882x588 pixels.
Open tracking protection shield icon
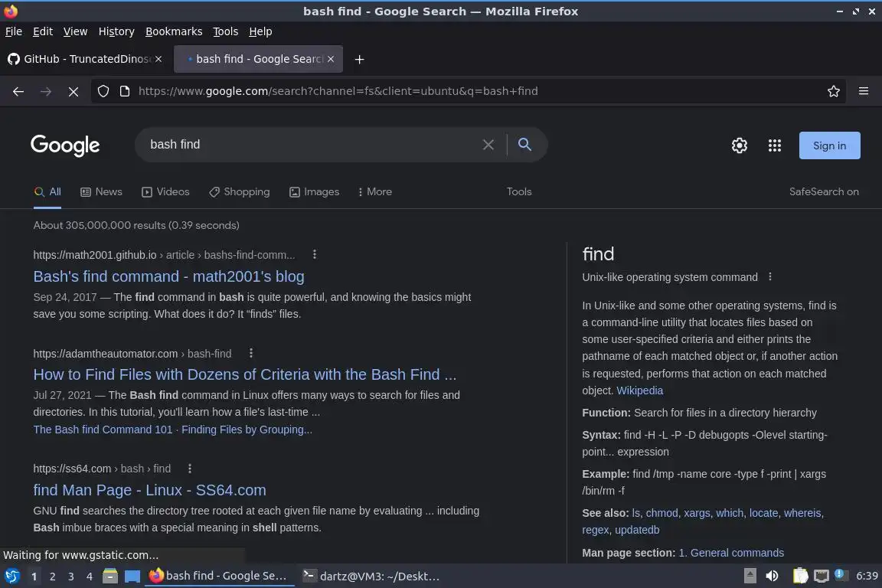tap(103, 91)
